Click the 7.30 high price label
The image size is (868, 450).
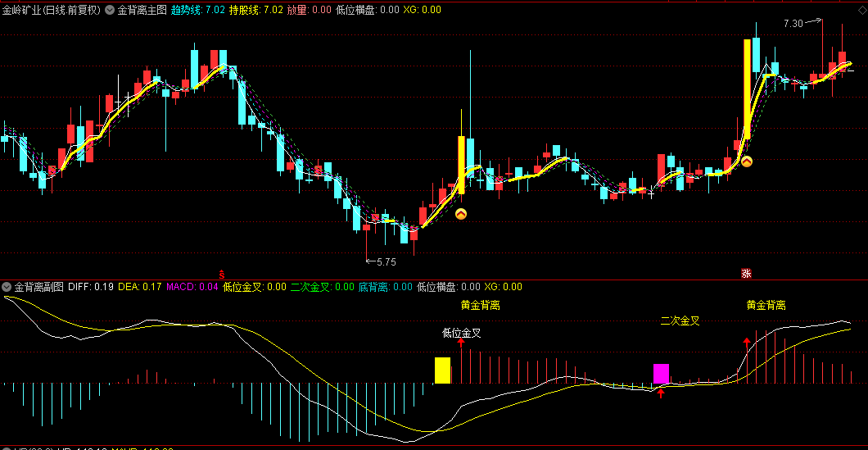pyautogui.click(x=793, y=23)
